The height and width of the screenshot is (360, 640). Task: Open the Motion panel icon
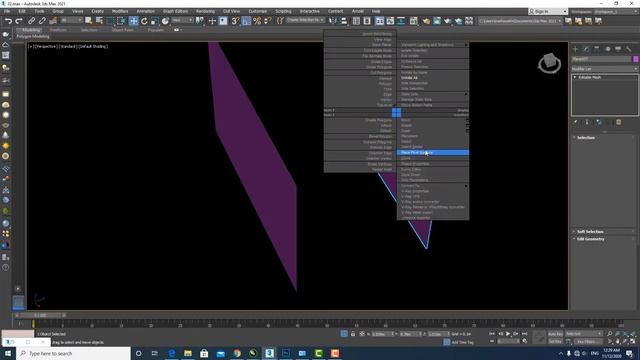pos(607,49)
